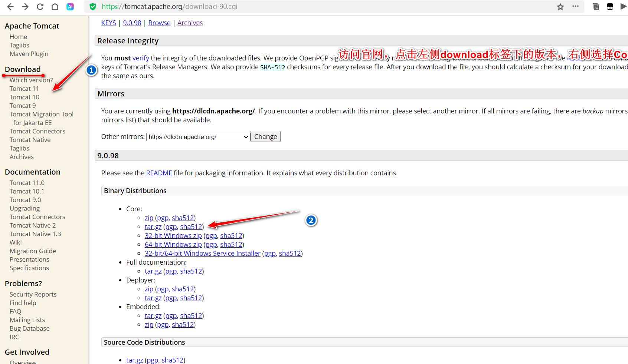This screenshot has height=364, width=628.
Task: Open Upgrading documentation link
Action: 24,208
